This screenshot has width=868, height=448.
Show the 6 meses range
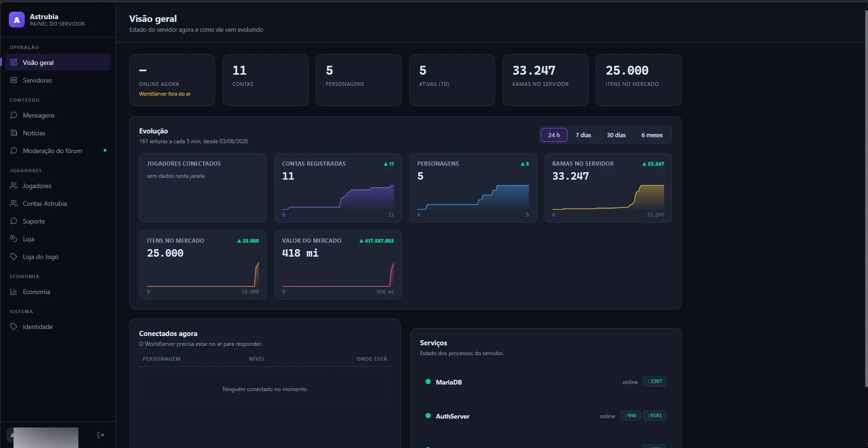652,135
